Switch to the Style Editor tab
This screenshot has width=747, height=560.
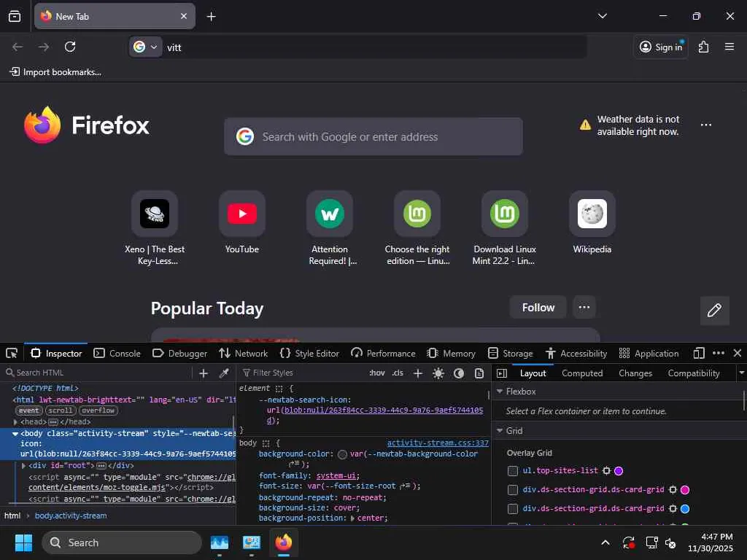[x=309, y=354]
